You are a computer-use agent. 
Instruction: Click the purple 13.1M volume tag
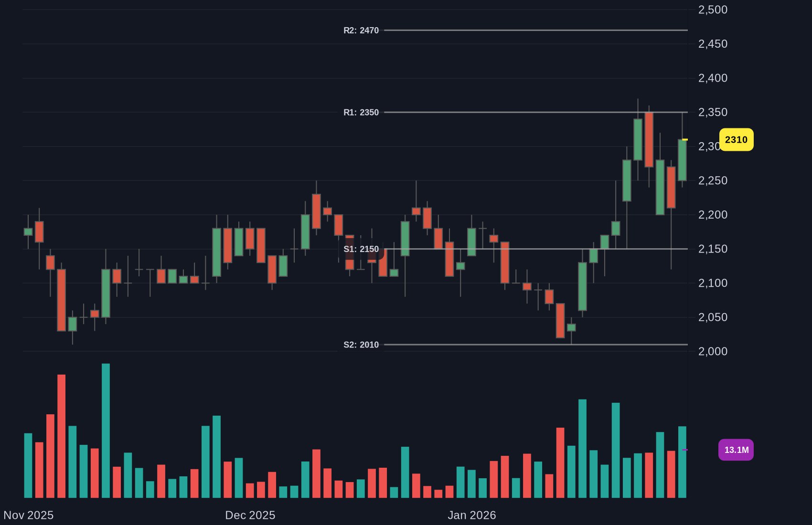click(736, 450)
